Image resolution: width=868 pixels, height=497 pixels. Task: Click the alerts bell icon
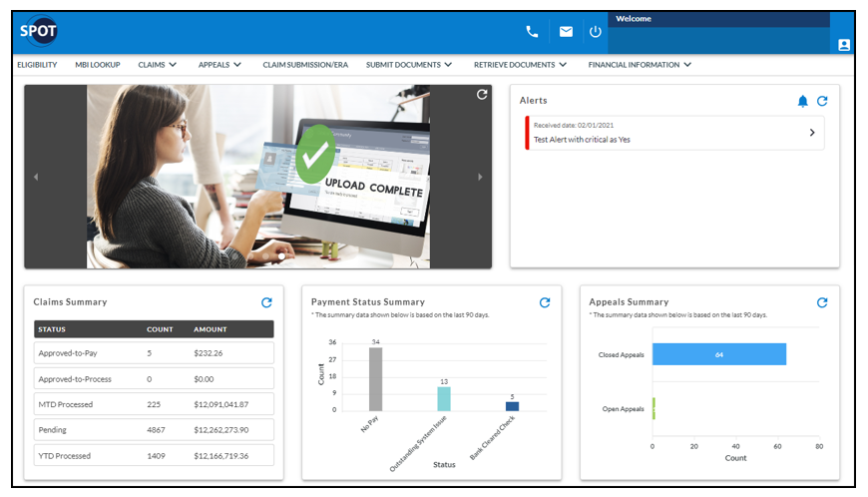[x=803, y=101]
